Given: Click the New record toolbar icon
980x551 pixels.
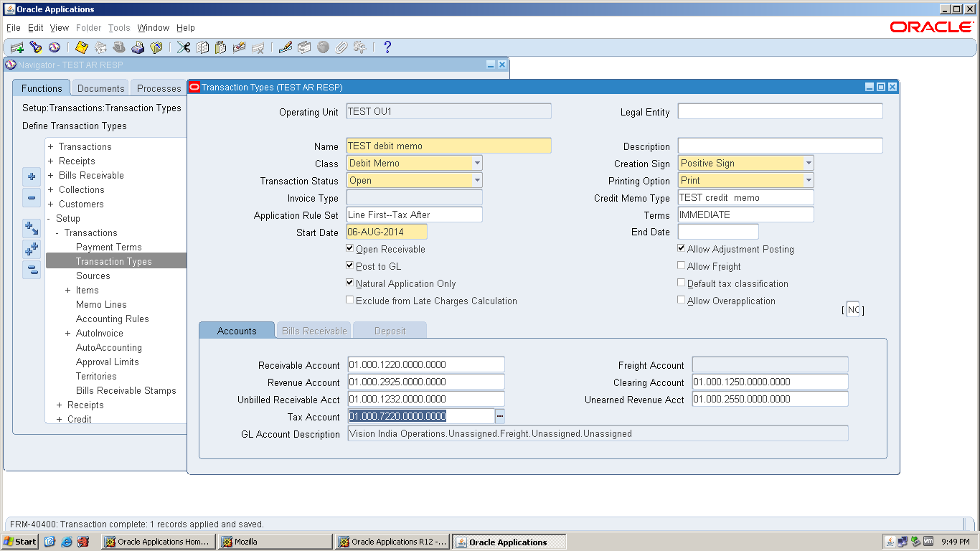Looking at the screenshot, I should click(x=17, y=47).
